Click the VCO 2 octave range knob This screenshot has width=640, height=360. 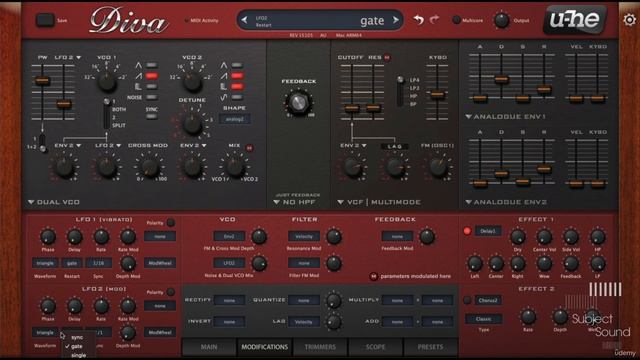[192, 81]
